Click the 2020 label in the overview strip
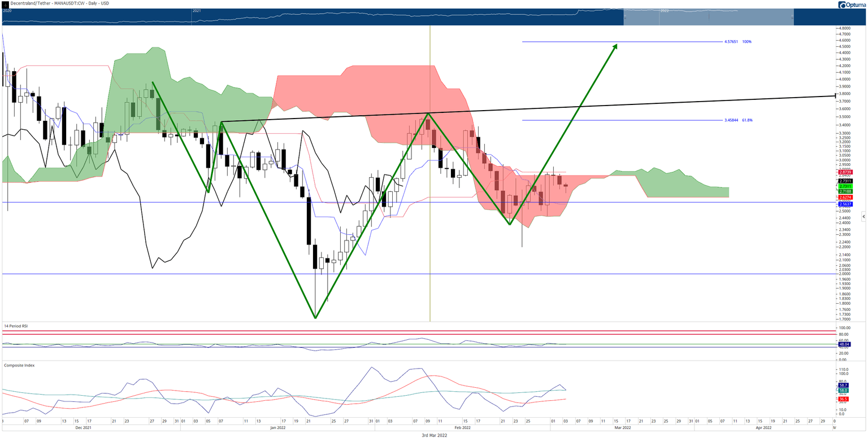Viewport: 868px width, 442px height. 7,11
